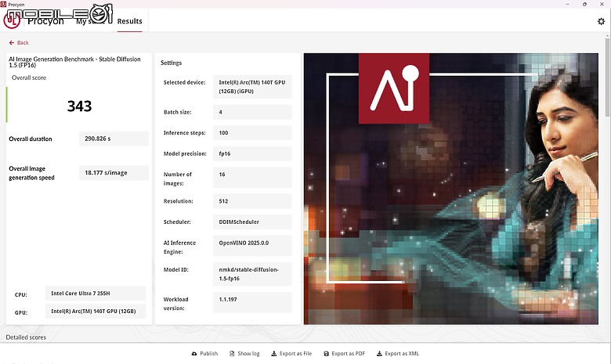Image resolution: width=611 pixels, height=364 pixels.
Task: Click the GPU Intel Arc 140T value
Action: pos(96,312)
